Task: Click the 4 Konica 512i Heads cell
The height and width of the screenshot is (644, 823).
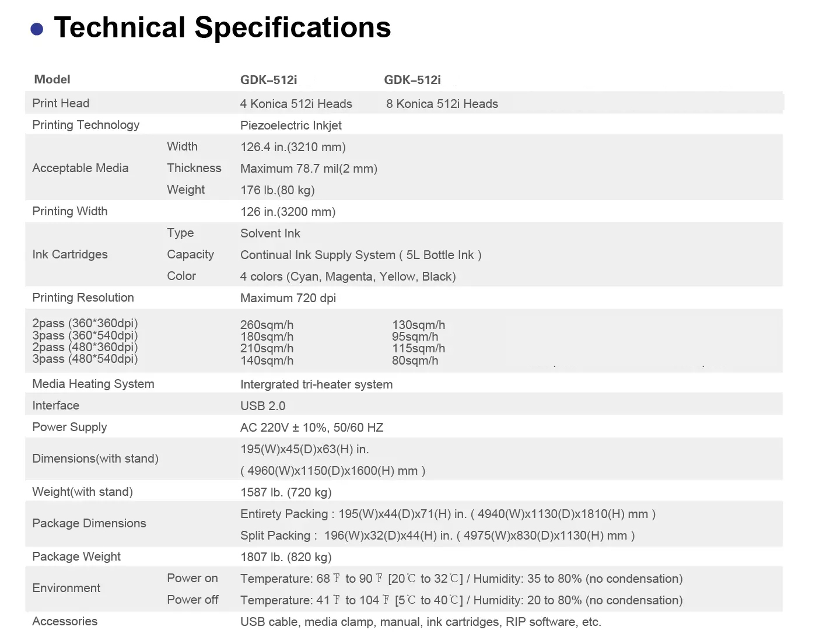Action: tap(296, 104)
